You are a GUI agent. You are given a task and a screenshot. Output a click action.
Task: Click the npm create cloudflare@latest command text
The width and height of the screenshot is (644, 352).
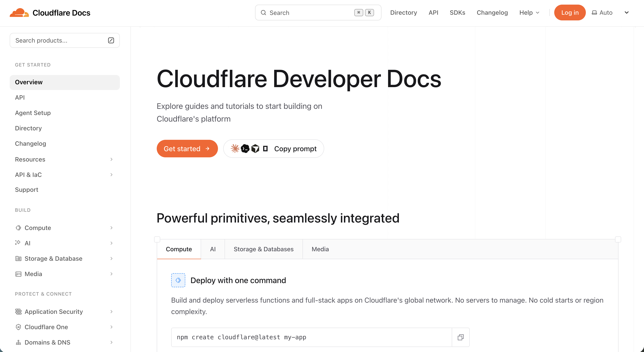[x=241, y=337]
